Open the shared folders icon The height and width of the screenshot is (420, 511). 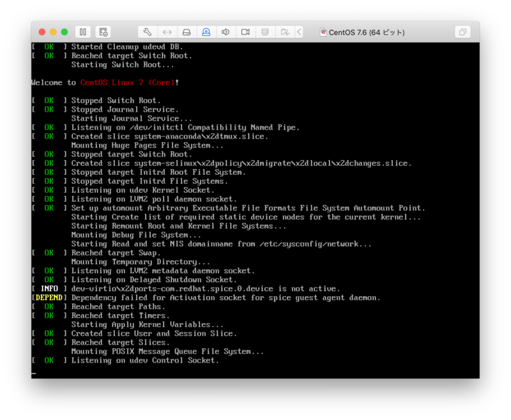pyautogui.click(x=285, y=32)
